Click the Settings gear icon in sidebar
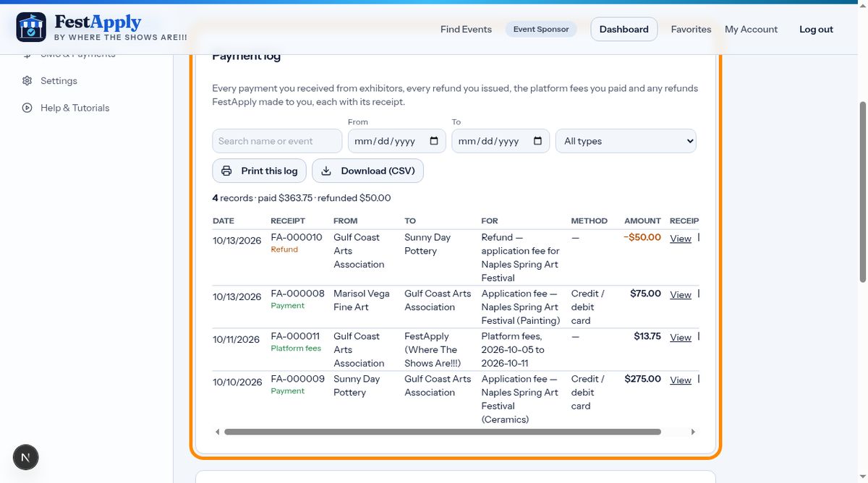Screen dimensions: 868x483 (x=27, y=81)
